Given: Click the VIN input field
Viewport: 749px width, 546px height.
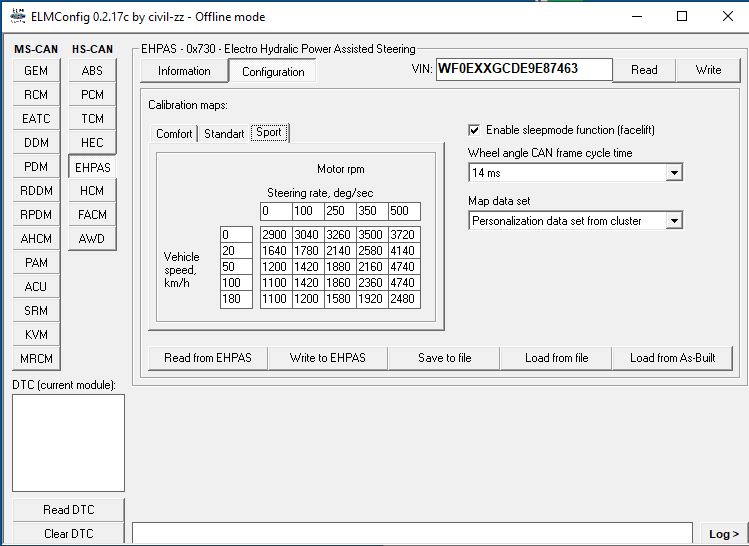Looking at the screenshot, I should click(523, 69).
